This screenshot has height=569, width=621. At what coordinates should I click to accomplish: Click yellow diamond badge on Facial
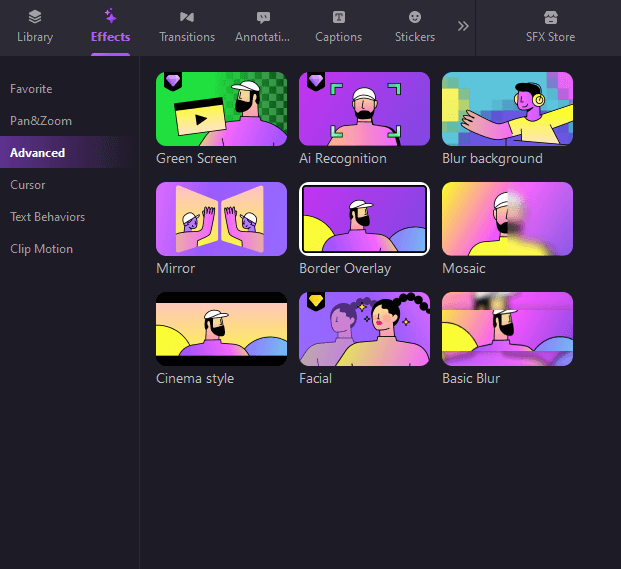click(x=316, y=301)
